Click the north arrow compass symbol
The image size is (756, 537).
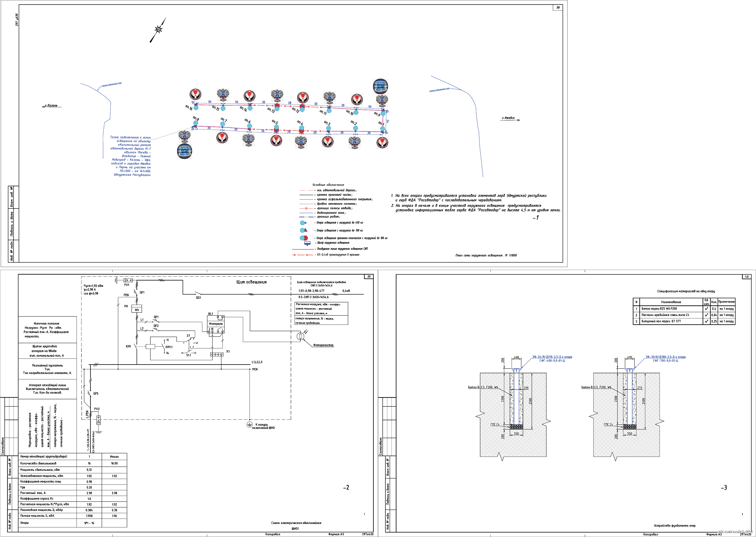pyautogui.click(x=158, y=30)
